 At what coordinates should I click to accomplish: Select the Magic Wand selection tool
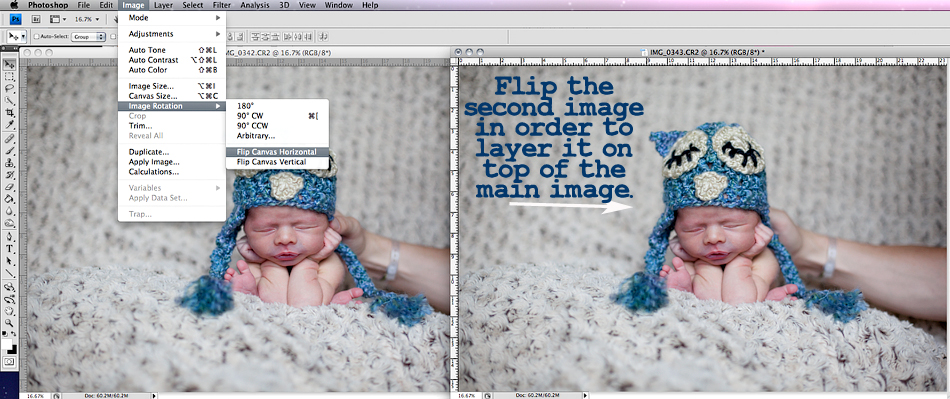pos(10,101)
